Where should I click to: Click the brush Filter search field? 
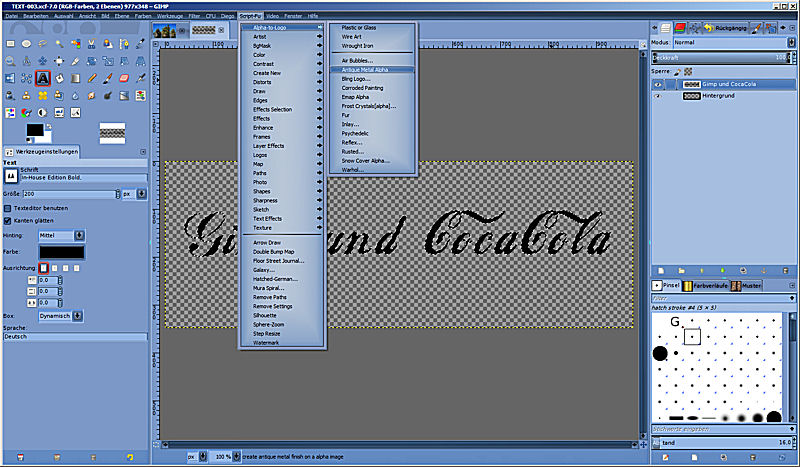tap(723, 298)
